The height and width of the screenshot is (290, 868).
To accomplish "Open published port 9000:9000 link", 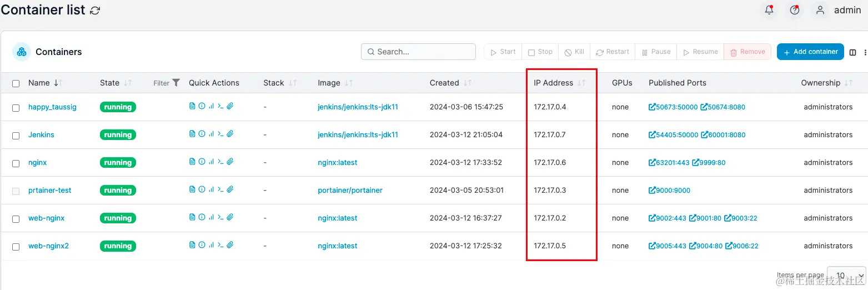I will click(669, 190).
